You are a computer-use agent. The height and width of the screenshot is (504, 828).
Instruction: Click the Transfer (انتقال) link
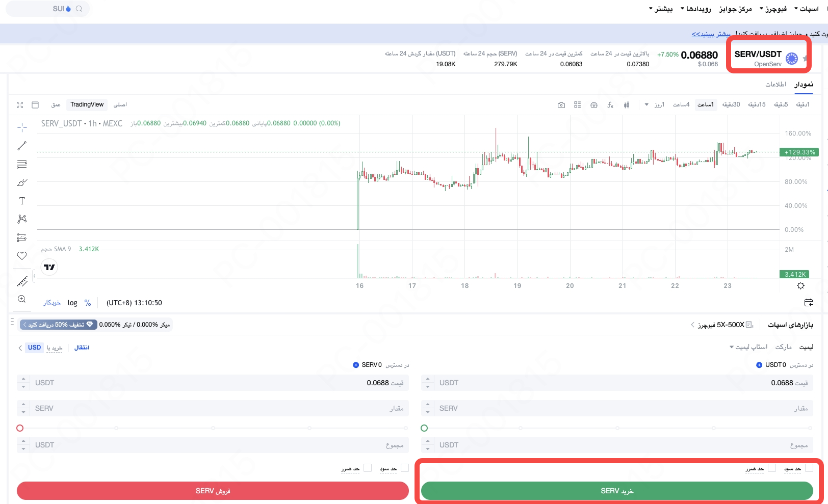82,348
